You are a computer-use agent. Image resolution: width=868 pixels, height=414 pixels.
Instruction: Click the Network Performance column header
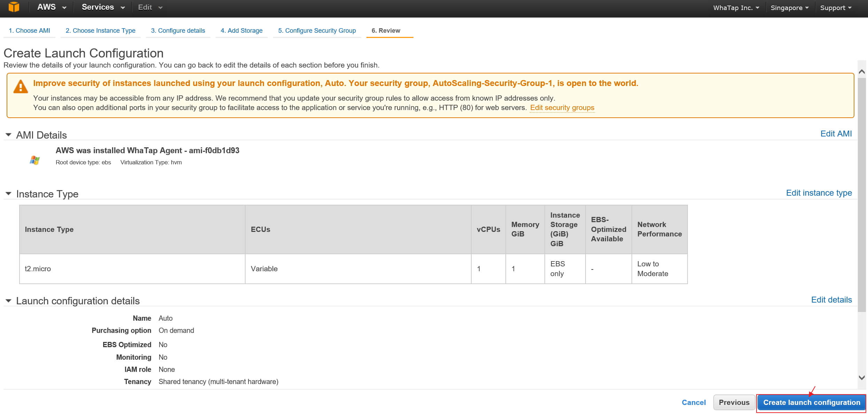[x=659, y=229]
